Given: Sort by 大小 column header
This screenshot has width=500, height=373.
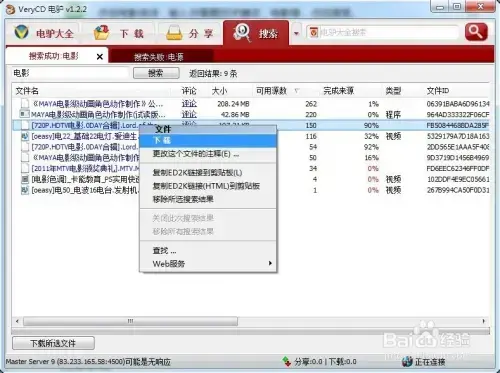Looking at the screenshot, I should [220, 91].
